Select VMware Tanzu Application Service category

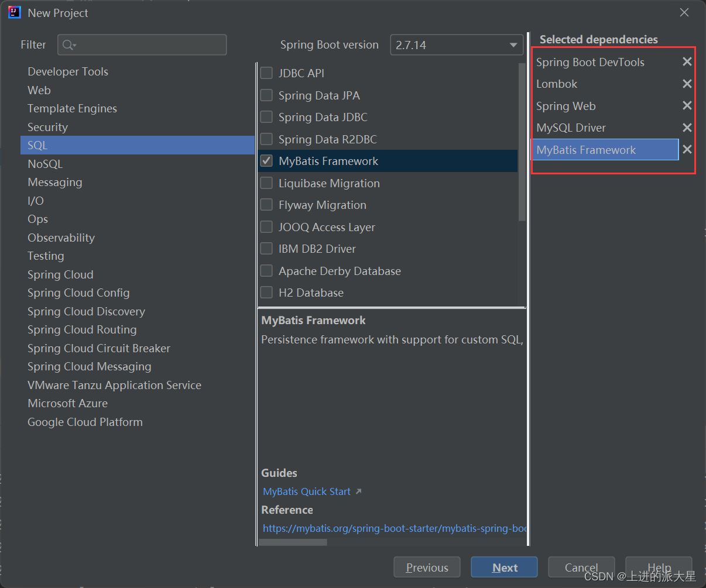pyautogui.click(x=138, y=385)
